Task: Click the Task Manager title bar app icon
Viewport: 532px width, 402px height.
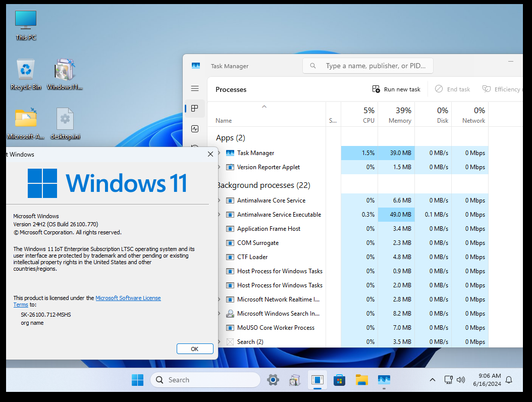Action: point(196,66)
